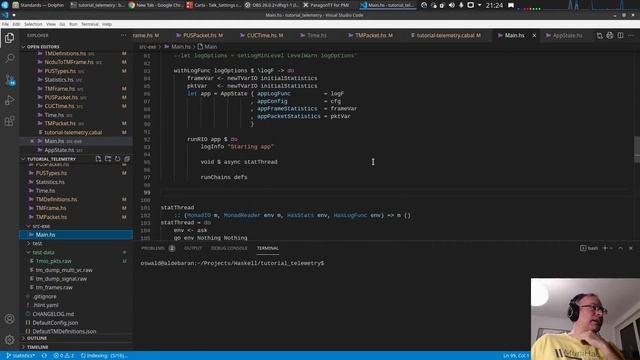Open Google Chrome New Tab taskbar entry
This screenshot has width=640, height=360.
pyautogui.click(x=154, y=5)
